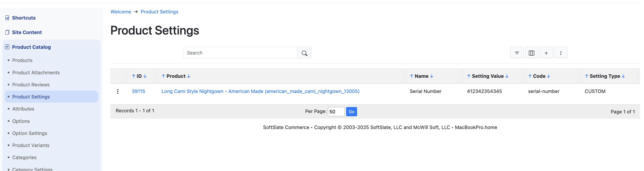Open Site Content sidebar section
Viewport: 644px width, 171px height.
(x=27, y=33)
